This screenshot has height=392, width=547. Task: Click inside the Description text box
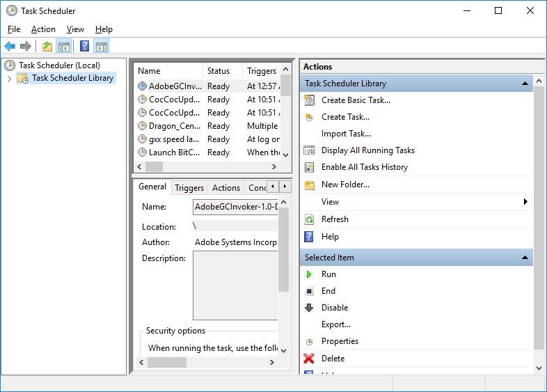pos(235,285)
